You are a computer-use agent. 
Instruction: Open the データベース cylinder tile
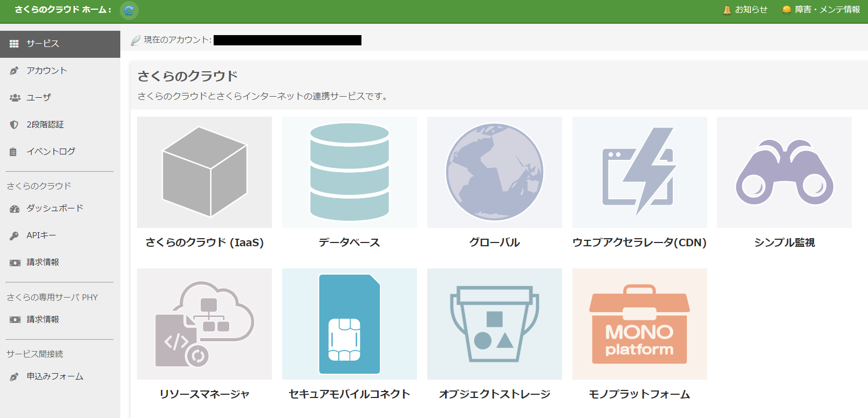coord(350,172)
